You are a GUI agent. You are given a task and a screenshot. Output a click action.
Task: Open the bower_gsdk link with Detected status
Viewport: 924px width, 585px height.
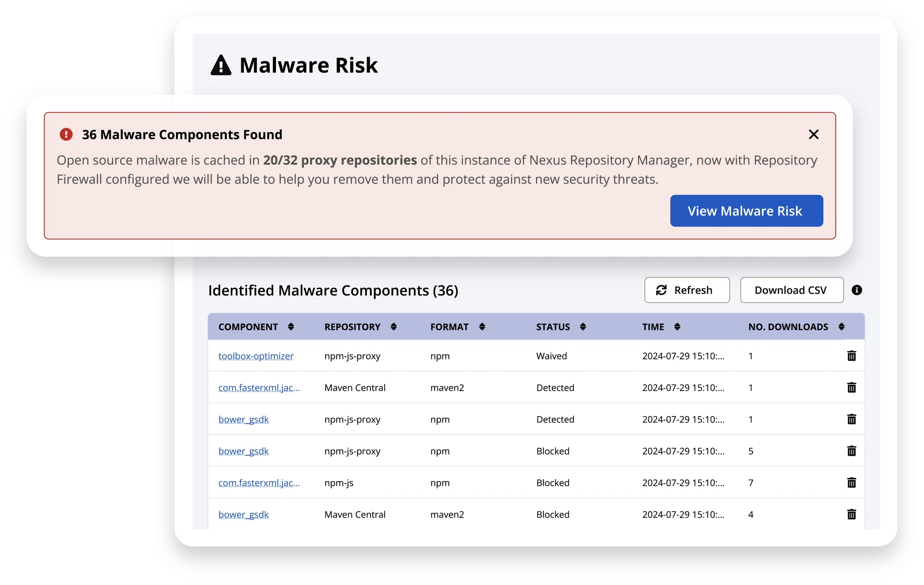(x=243, y=420)
